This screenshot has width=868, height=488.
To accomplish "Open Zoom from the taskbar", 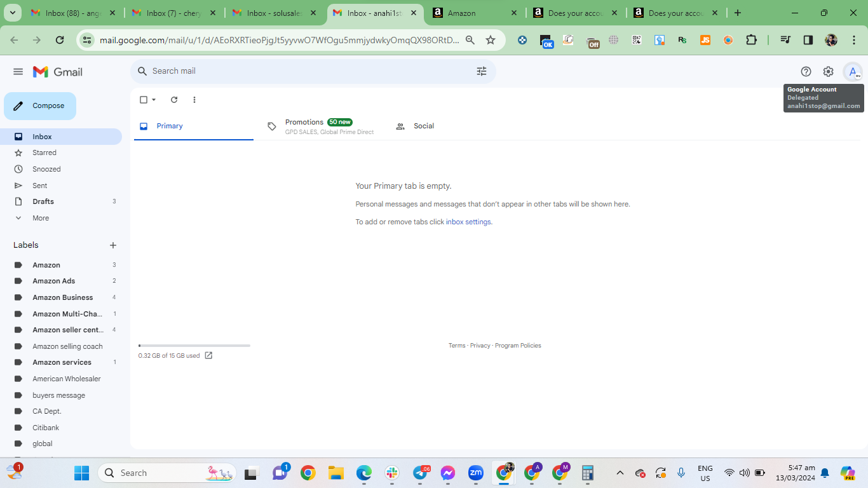I will coord(476,473).
